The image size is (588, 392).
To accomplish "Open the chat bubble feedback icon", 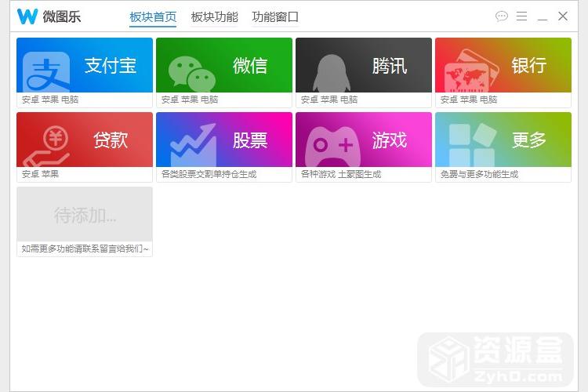I will (502, 16).
